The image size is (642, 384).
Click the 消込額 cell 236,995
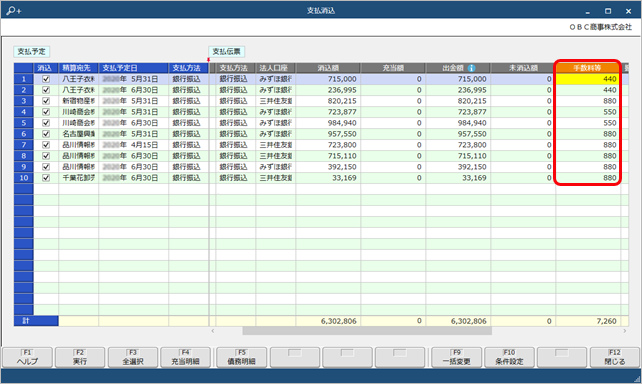point(328,90)
